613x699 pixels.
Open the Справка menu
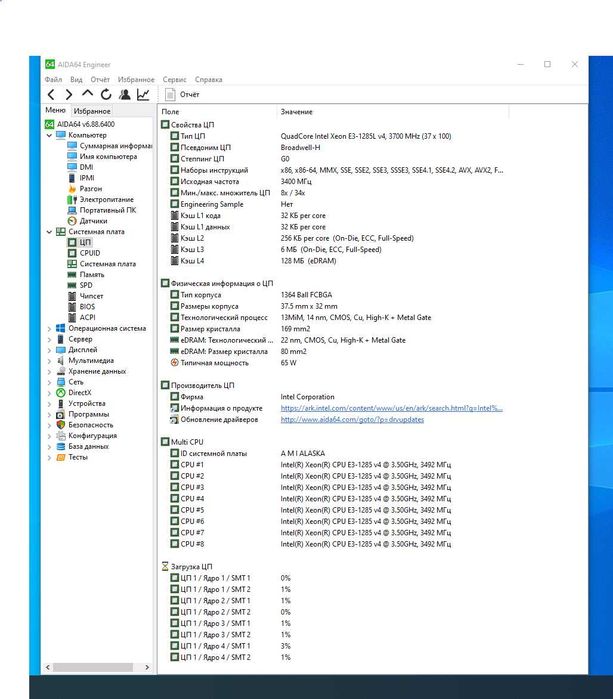click(208, 79)
